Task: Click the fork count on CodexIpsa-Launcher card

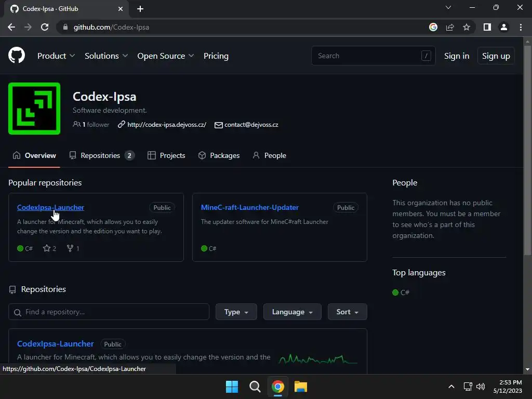Action: coord(73,248)
